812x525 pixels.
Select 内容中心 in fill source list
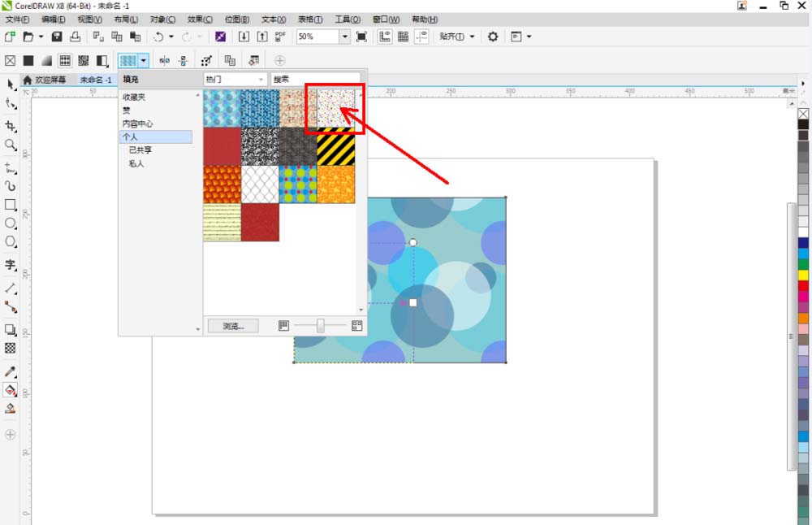[x=137, y=124]
